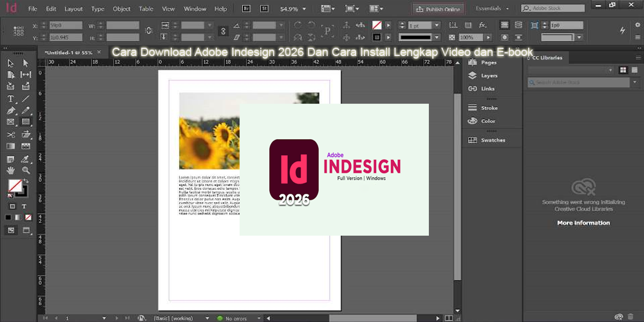Screen dimensions: 644x322
Task: Open the Window menu
Action: tap(194, 8)
